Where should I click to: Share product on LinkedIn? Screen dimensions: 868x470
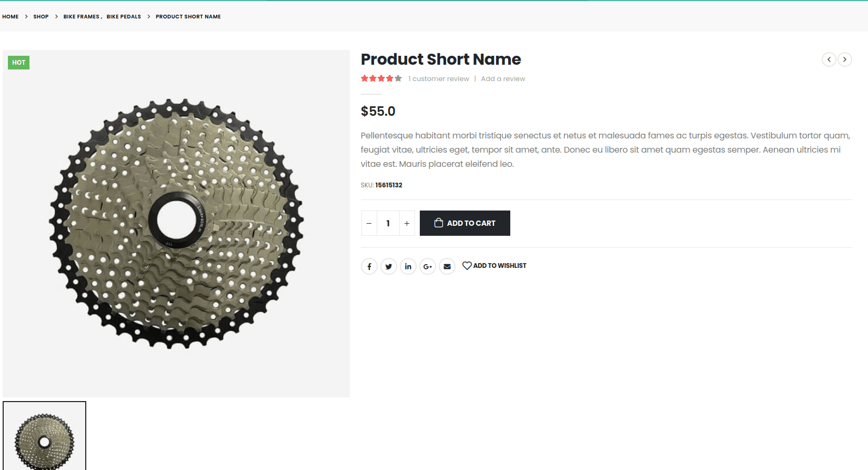pos(408,266)
